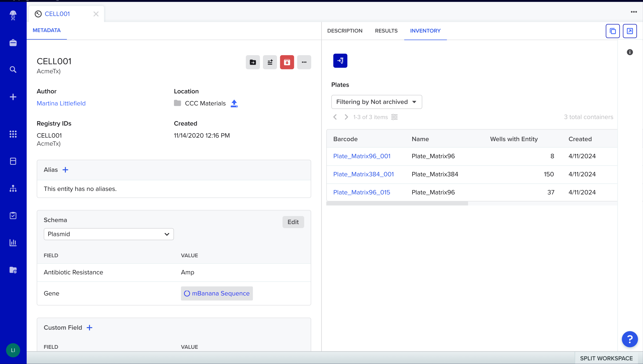
Task: Click the SPLIT WORKSPACE button
Action: tap(606, 358)
